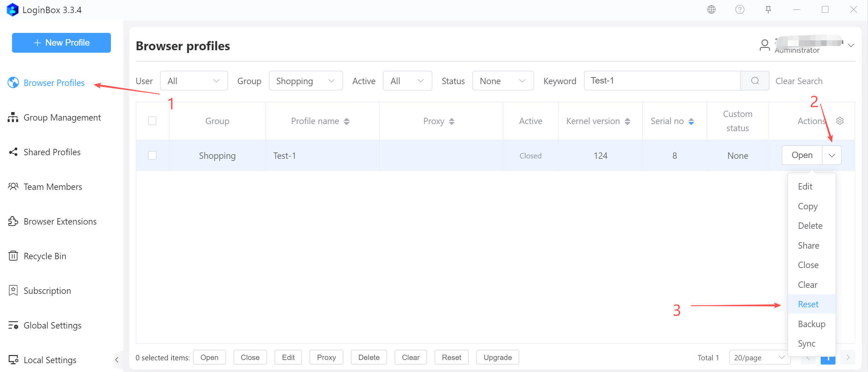Open Group Management in sidebar
The image size is (868, 372).
point(62,117)
